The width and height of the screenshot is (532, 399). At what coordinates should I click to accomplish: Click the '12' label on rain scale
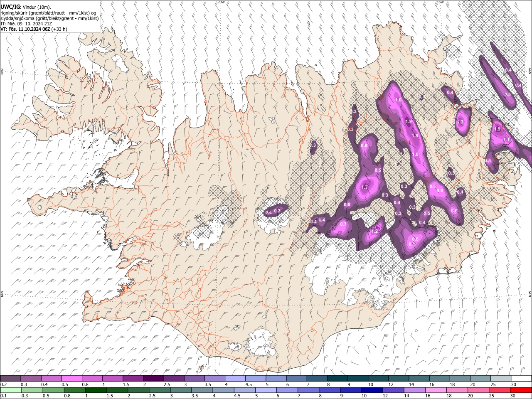pyautogui.click(x=385, y=397)
